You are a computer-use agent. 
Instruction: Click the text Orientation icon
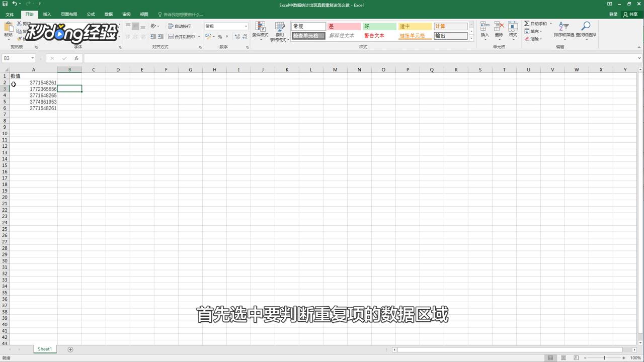[153, 26]
